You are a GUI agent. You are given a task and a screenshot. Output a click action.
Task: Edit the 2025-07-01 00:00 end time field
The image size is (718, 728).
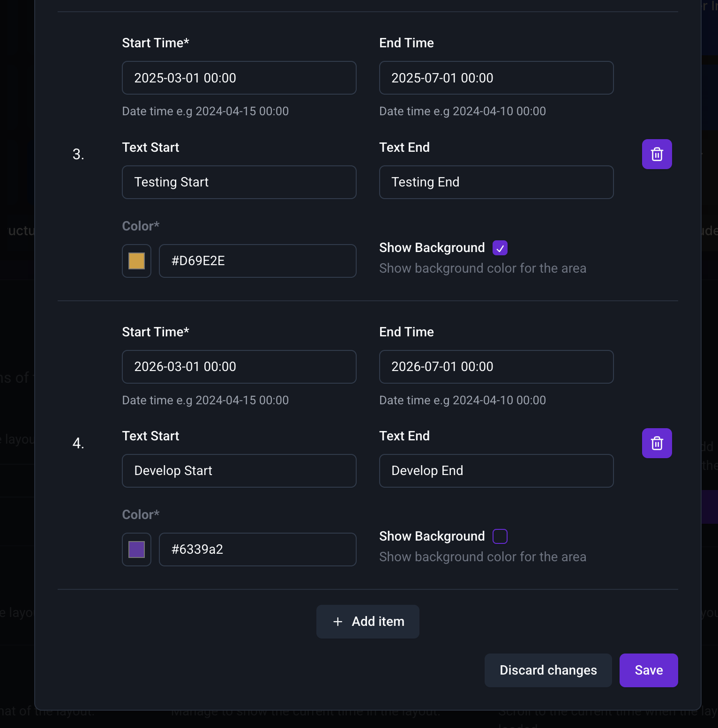point(496,78)
